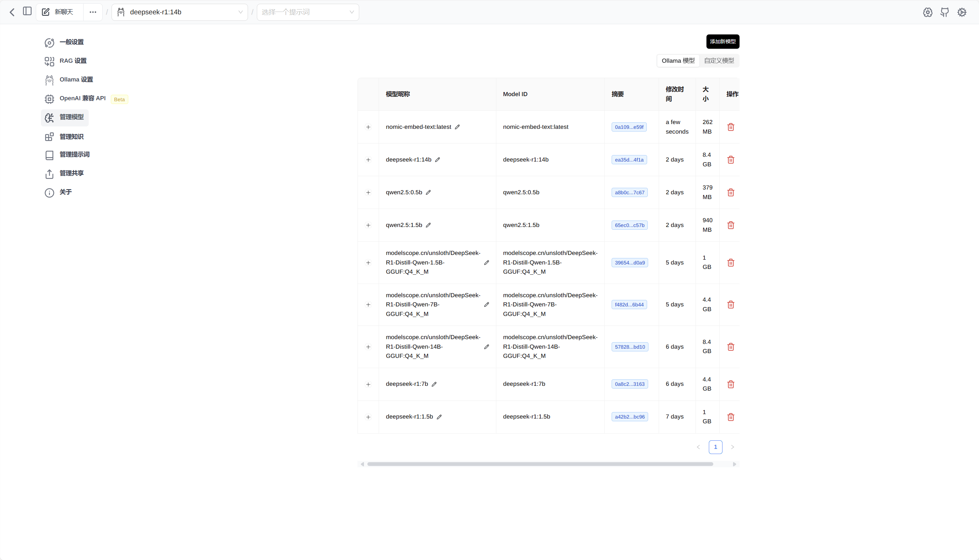This screenshot has width=979, height=560.
Task: Open RAG 设置 in sidebar
Action: (73, 61)
